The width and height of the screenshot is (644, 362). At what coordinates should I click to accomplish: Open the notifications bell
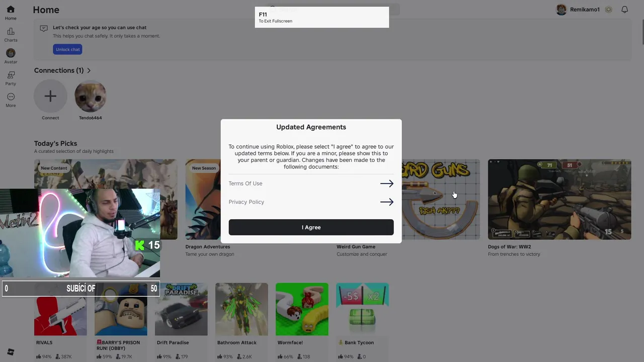[x=624, y=10]
